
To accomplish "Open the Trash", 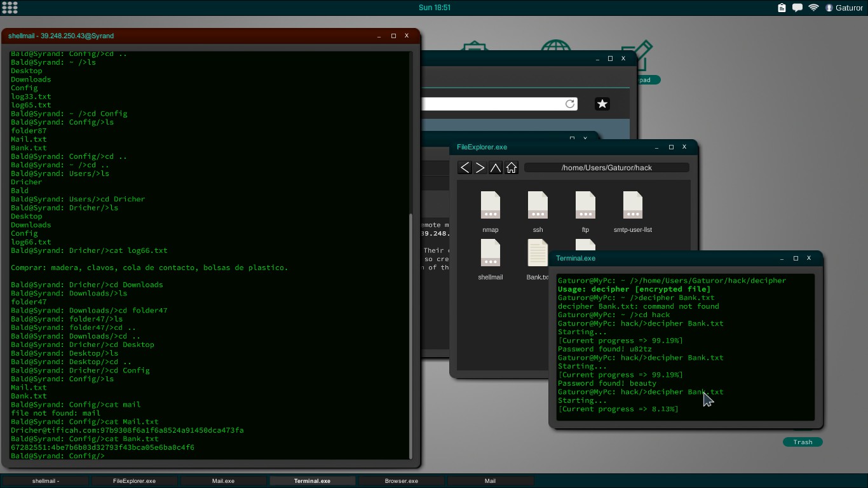I will [x=803, y=442].
